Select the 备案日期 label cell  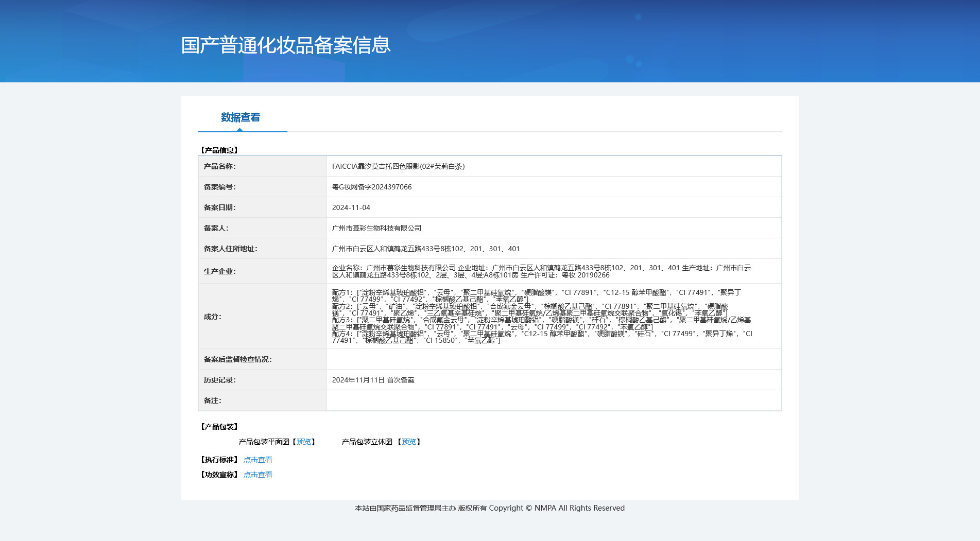[263, 207]
